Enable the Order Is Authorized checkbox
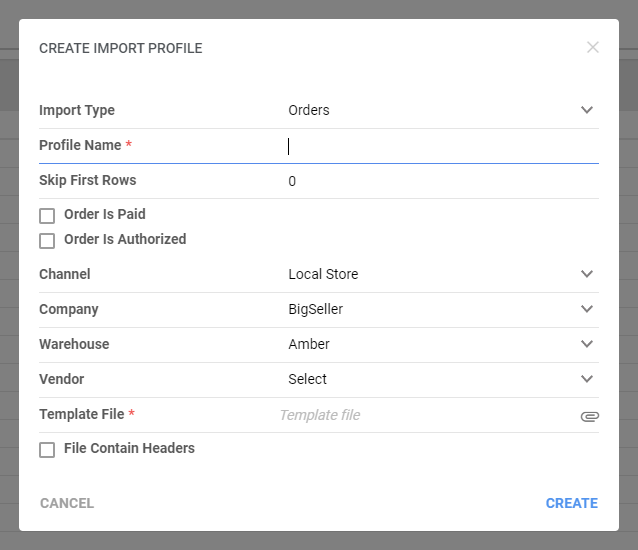This screenshot has width=638, height=550. click(x=47, y=241)
